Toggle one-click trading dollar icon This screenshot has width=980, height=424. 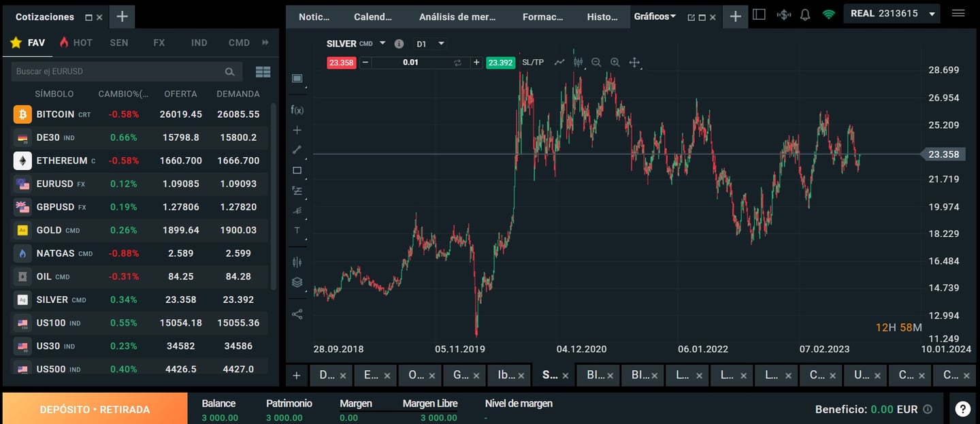coord(784,15)
